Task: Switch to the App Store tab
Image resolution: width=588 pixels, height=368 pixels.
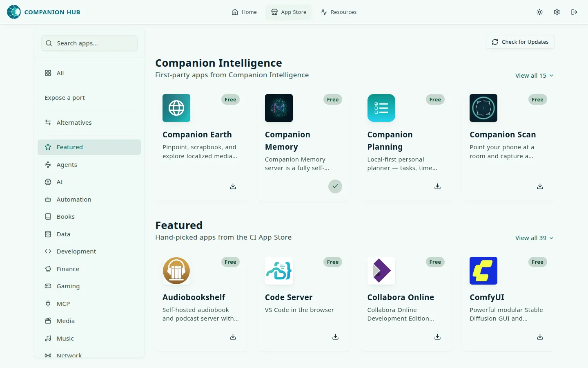Action: click(289, 12)
